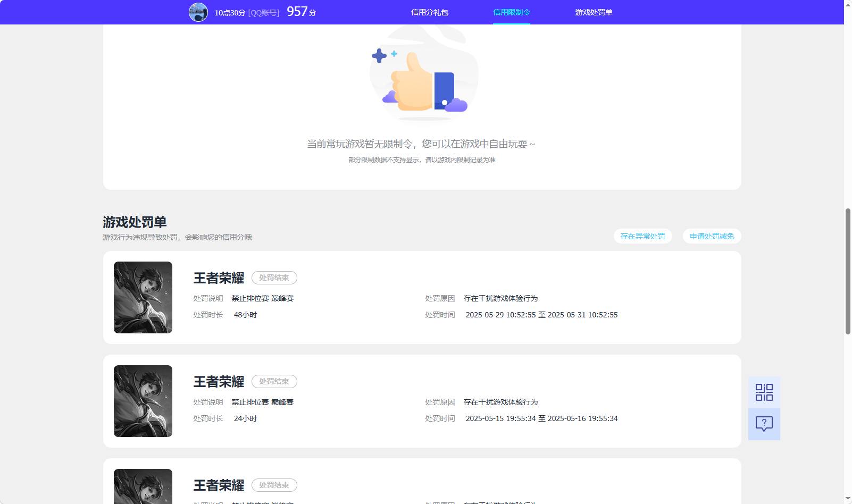852x504 pixels.
Task: Click the 48小时 penalty card's game thumbnail
Action: [143, 298]
